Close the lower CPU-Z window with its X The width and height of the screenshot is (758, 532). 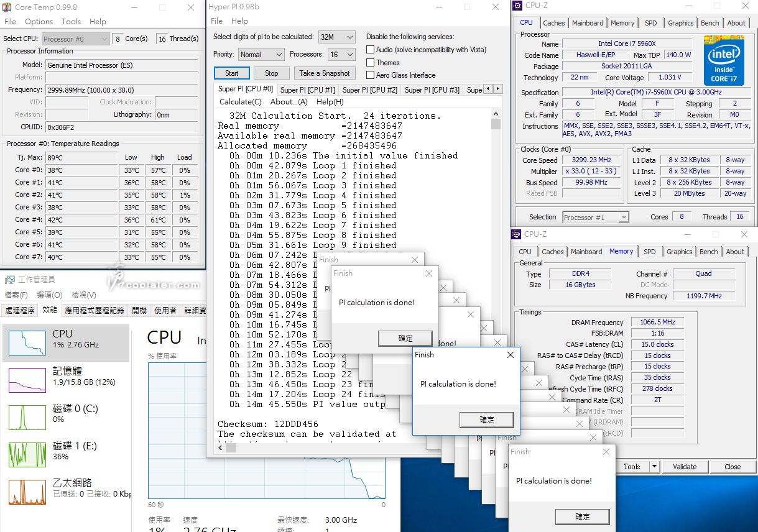click(x=745, y=234)
